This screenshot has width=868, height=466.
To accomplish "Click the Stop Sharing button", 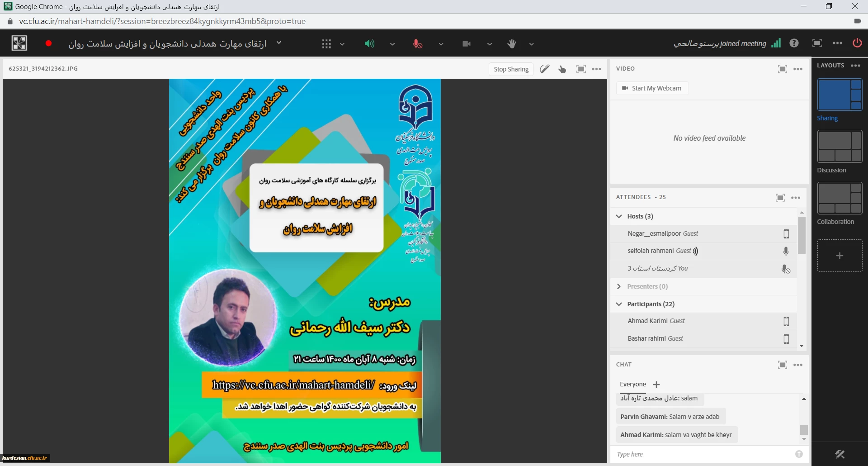I will pos(511,69).
